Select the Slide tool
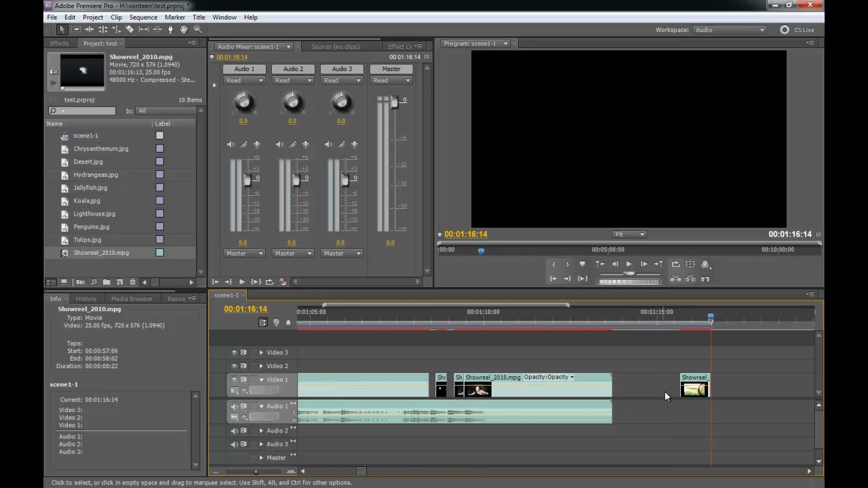This screenshot has width=868, height=488. 157,30
